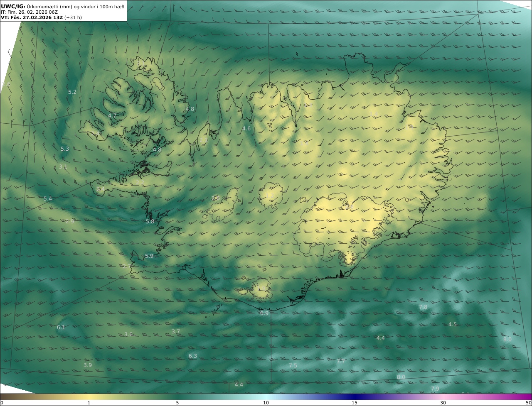The height and width of the screenshot is (406, 532).
Task: Select the IT: Fim. 26. 02. 2026 06Z line
Action: tap(30, 12)
